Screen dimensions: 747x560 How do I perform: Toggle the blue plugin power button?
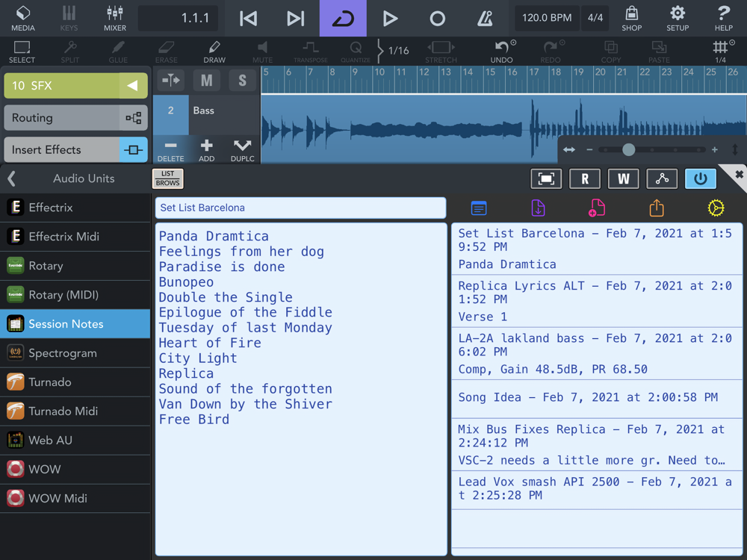[x=700, y=179]
